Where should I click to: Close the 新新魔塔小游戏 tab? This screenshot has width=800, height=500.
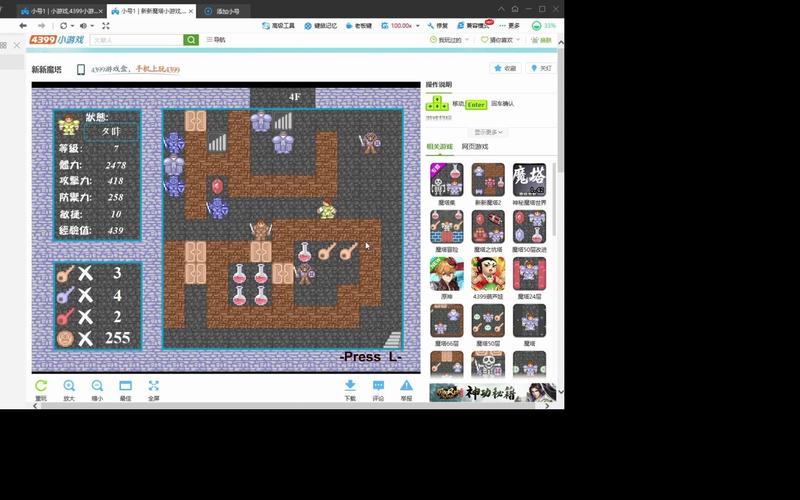click(191, 11)
